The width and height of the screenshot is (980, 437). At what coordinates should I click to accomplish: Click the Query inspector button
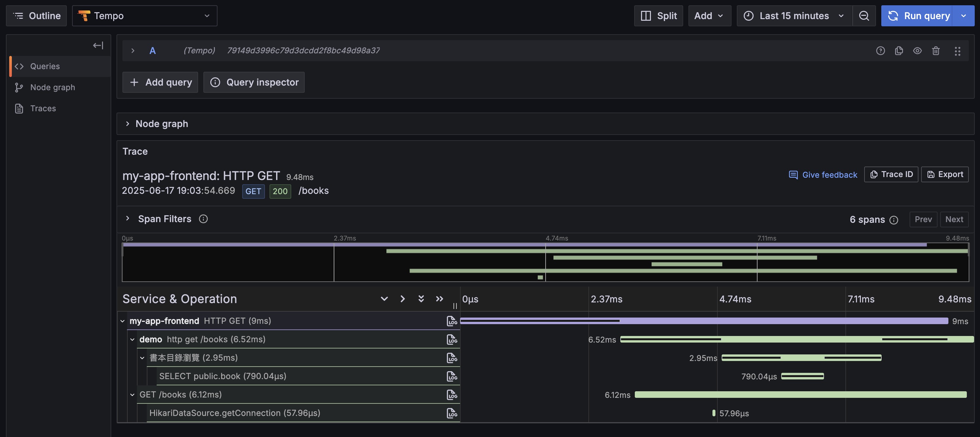click(254, 82)
